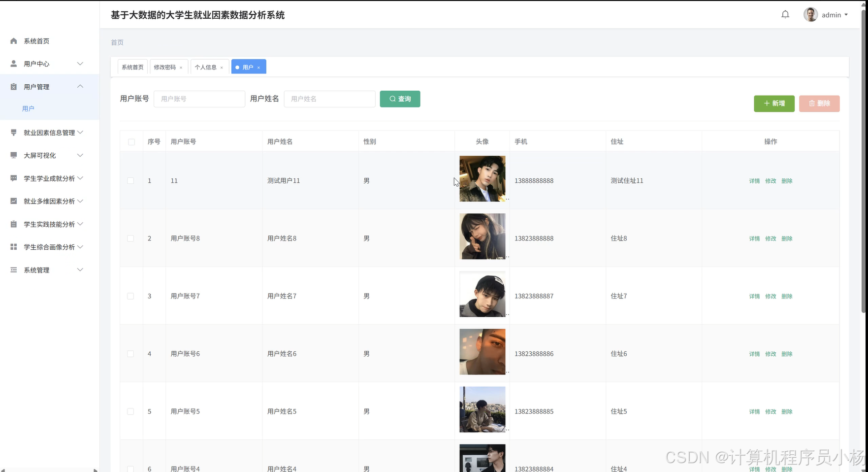
Task: Open the admin dropdown menu
Action: [835, 15]
